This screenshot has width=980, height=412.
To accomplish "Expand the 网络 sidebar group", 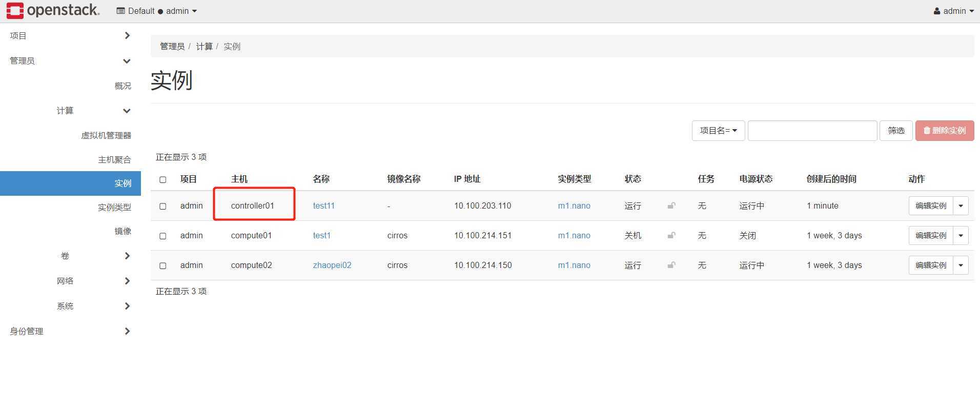I will point(93,281).
